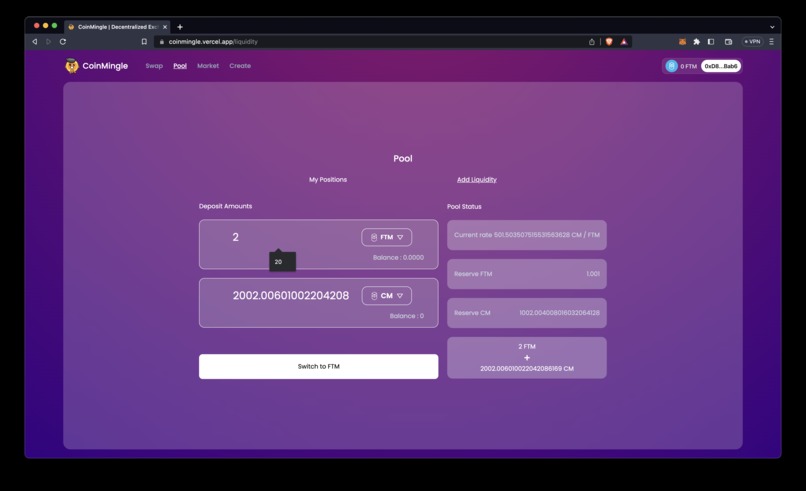Click the 'Balance : 0.0000' text
This screenshot has height=491, width=806.
coord(398,258)
